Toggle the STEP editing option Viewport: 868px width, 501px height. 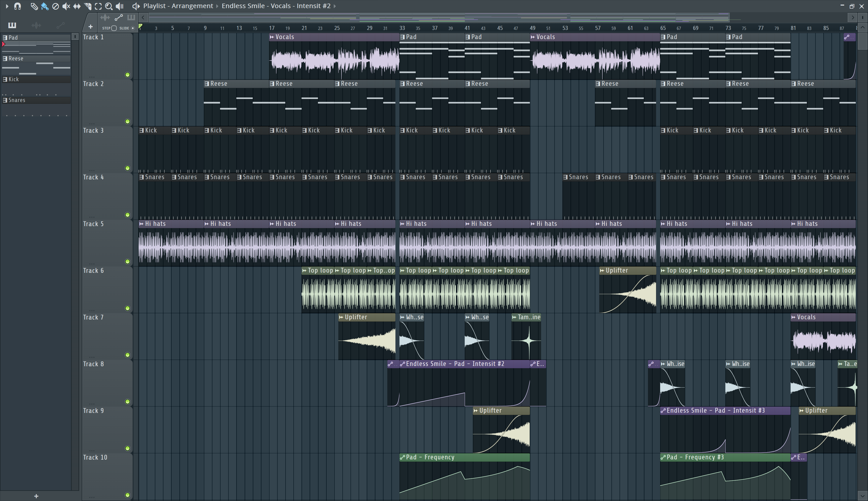coord(114,28)
